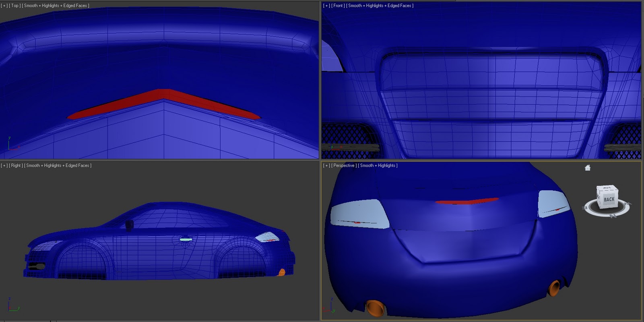The image size is (644, 322).
Task: Open the [+] menu in Front viewport
Action: [326, 6]
